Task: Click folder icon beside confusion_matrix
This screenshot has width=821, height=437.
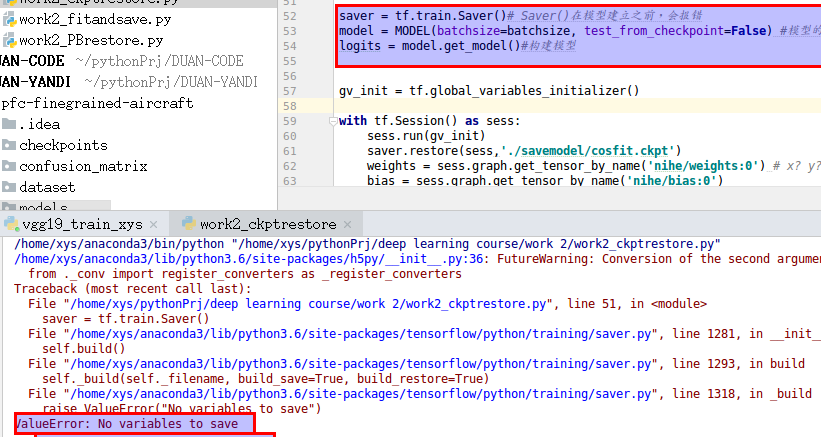Action: point(8,166)
